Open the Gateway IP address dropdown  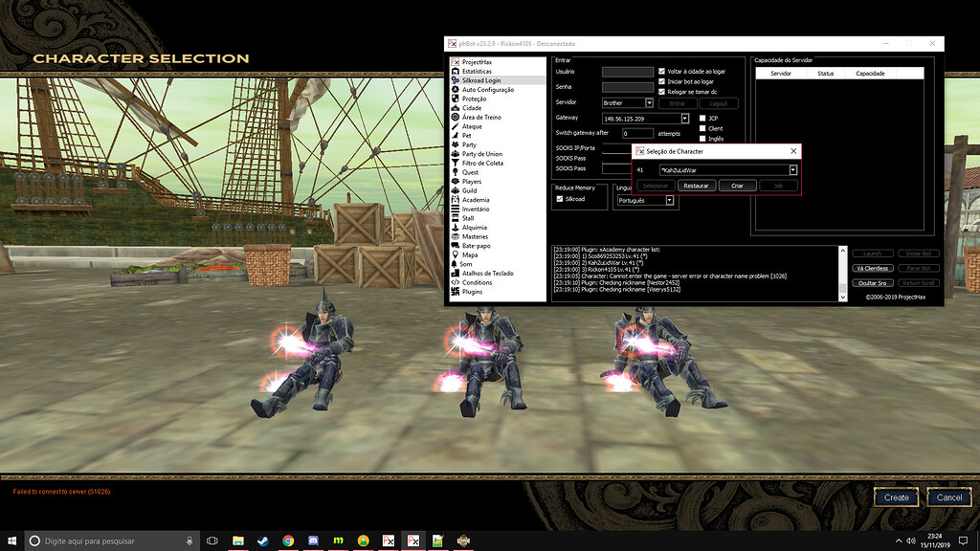(685, 119)
